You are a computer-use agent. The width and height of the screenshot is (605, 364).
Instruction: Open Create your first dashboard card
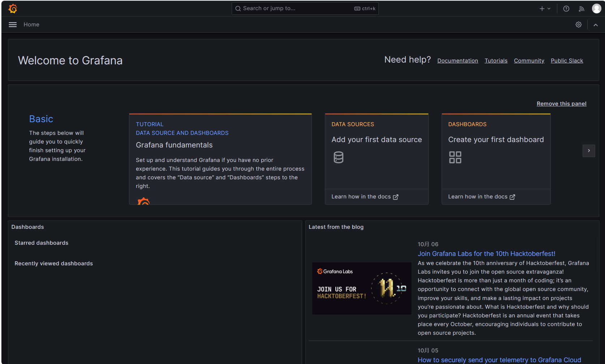coord(496,151)
